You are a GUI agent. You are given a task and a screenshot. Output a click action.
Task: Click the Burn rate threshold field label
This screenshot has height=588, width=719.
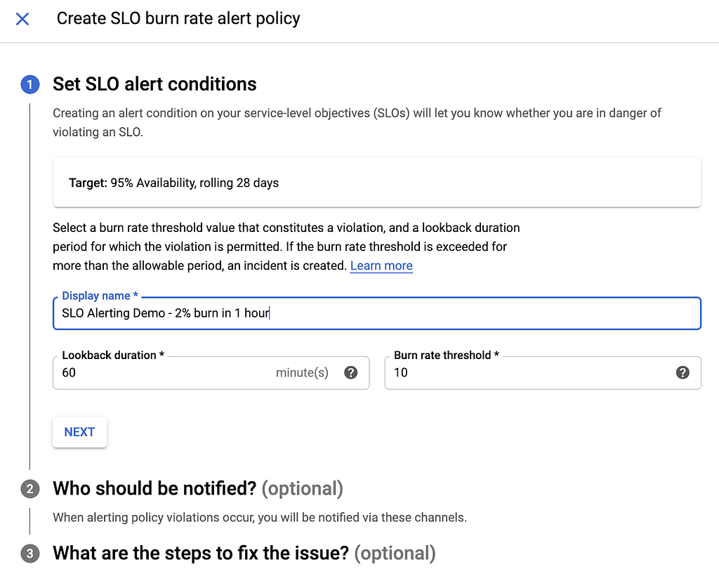tap(446, 355)
